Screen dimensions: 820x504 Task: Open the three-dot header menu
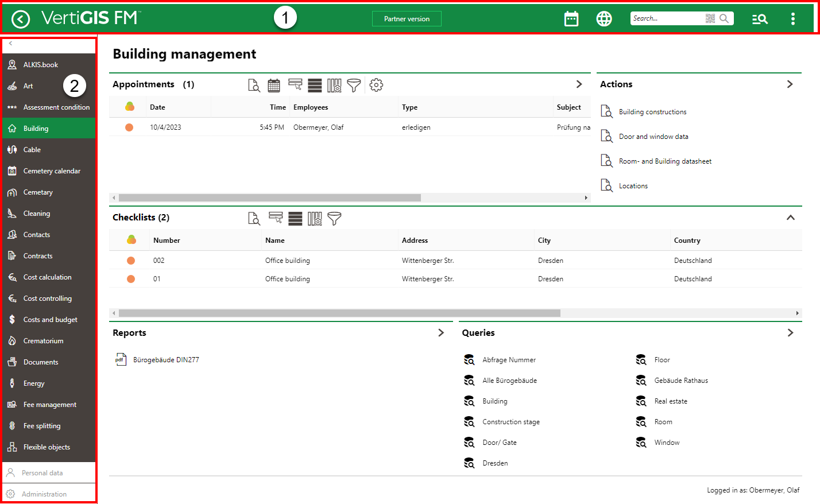tap(793, 19)
